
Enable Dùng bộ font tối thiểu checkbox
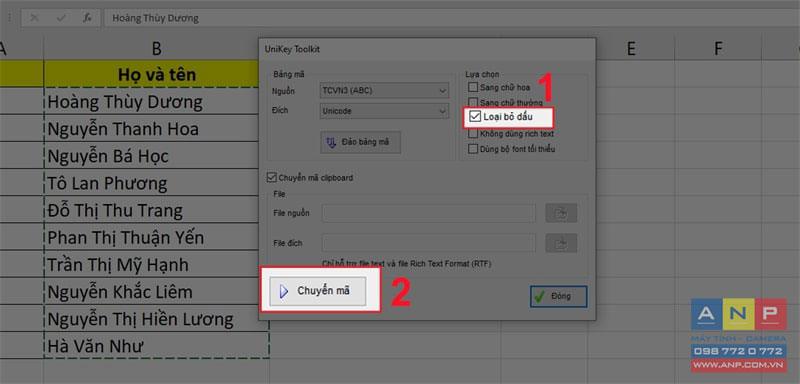[x=473, y=149]
